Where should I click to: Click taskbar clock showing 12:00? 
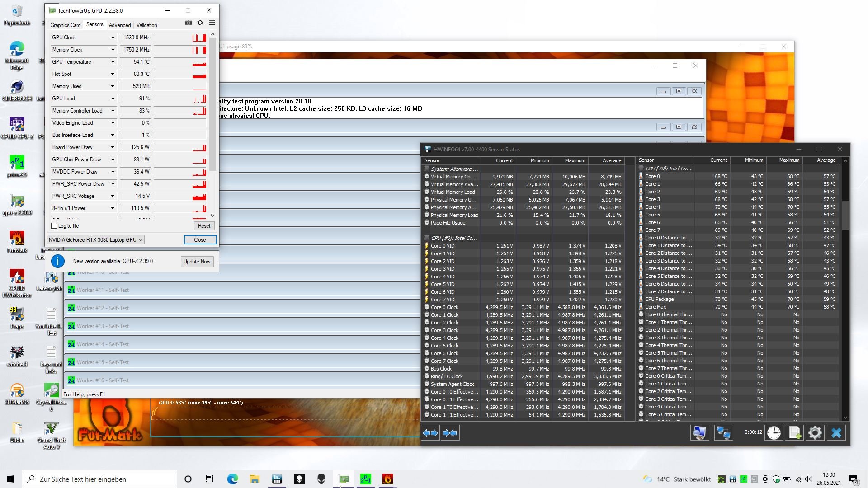click(829, 479)
